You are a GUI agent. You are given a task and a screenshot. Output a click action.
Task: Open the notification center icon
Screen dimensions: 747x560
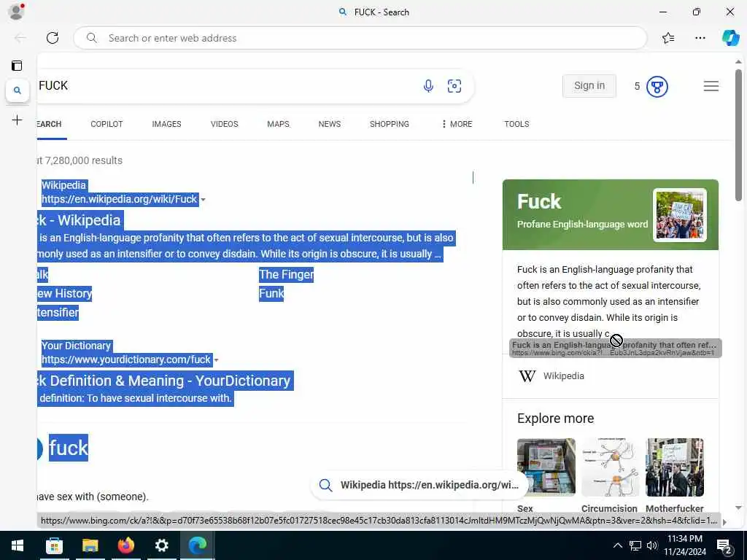click(724, 546)
